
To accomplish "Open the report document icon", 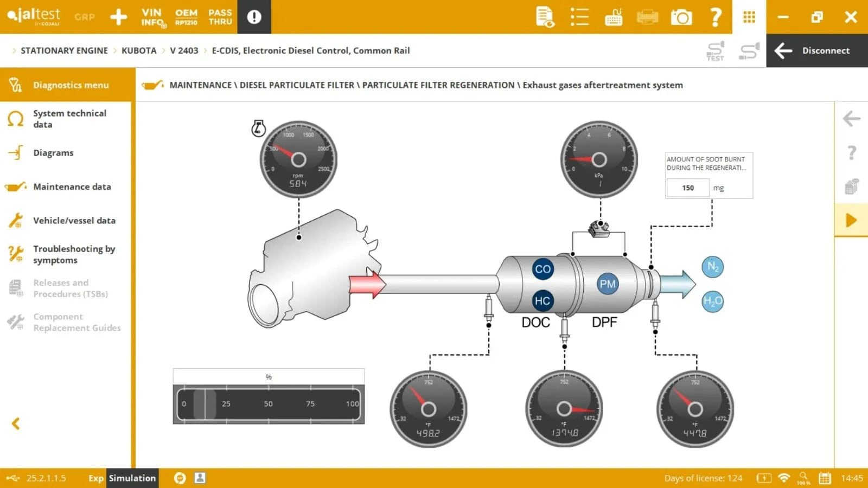I will [x=545, y=17].
